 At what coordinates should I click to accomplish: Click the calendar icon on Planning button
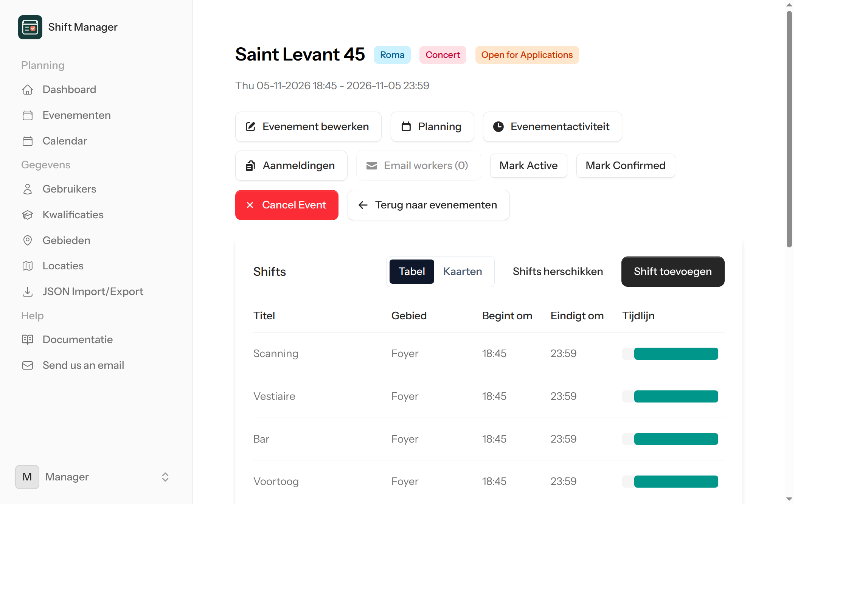pos(406,127)
